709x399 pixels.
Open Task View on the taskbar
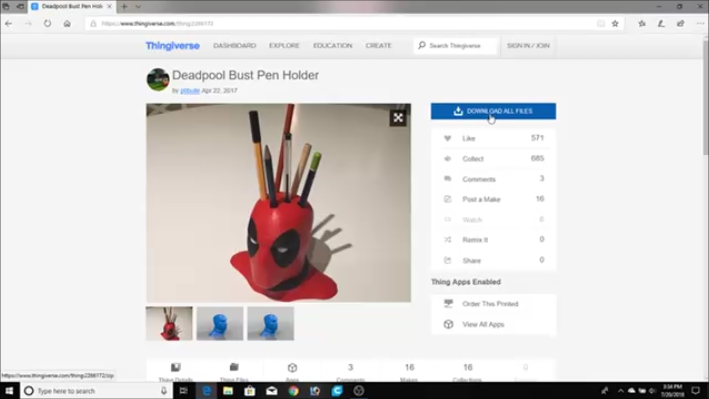coord(184,391)
